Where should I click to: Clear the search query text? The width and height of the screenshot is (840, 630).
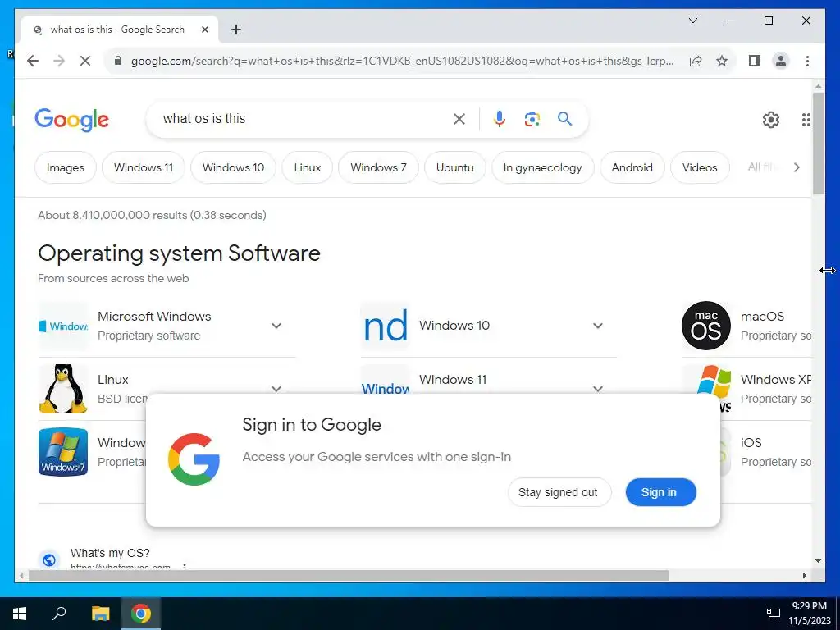pyautogui.click(x=459, y=119)
